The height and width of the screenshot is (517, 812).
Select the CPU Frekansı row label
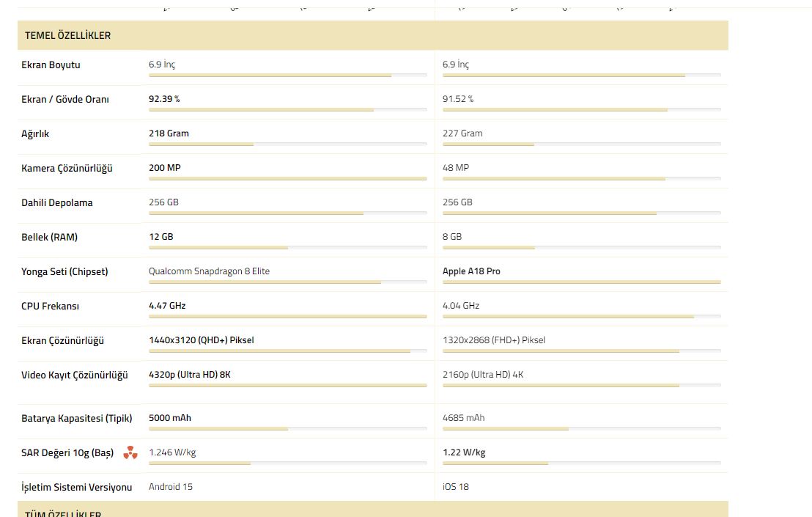[51, 306]
